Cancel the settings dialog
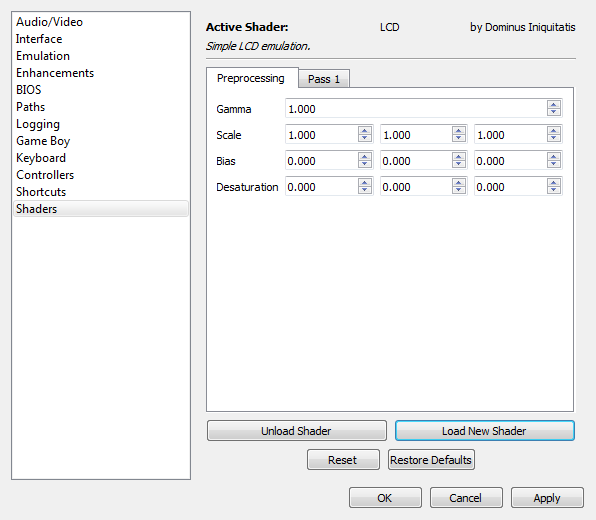596x520 pixels. pos(466,498)
